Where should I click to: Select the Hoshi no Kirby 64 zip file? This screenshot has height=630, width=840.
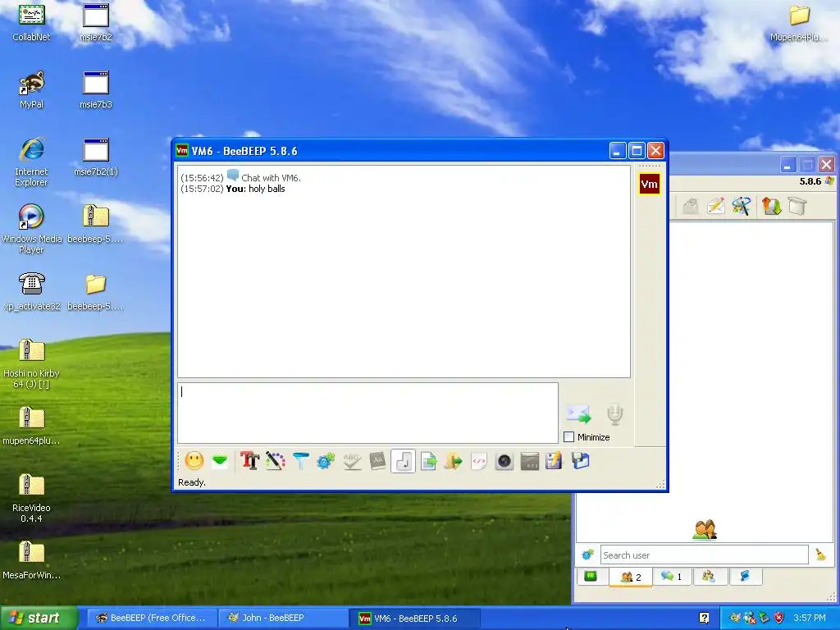(32, 363)
